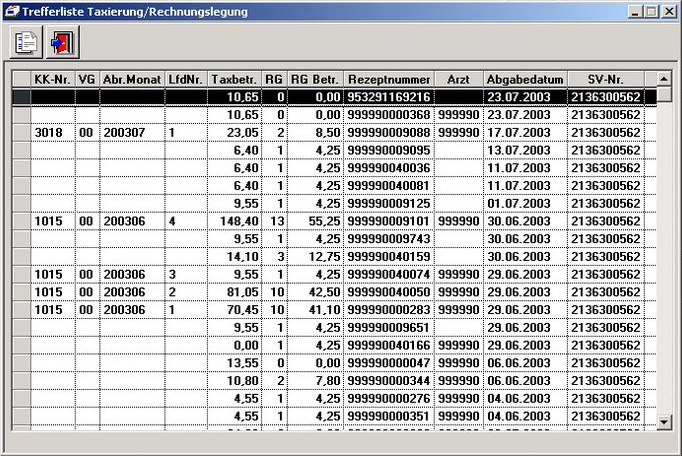The width and height of the screenshot is (682, 456).
Task: Click the Trefferliste window title bar icon
Action: click(x=12, y=11)
